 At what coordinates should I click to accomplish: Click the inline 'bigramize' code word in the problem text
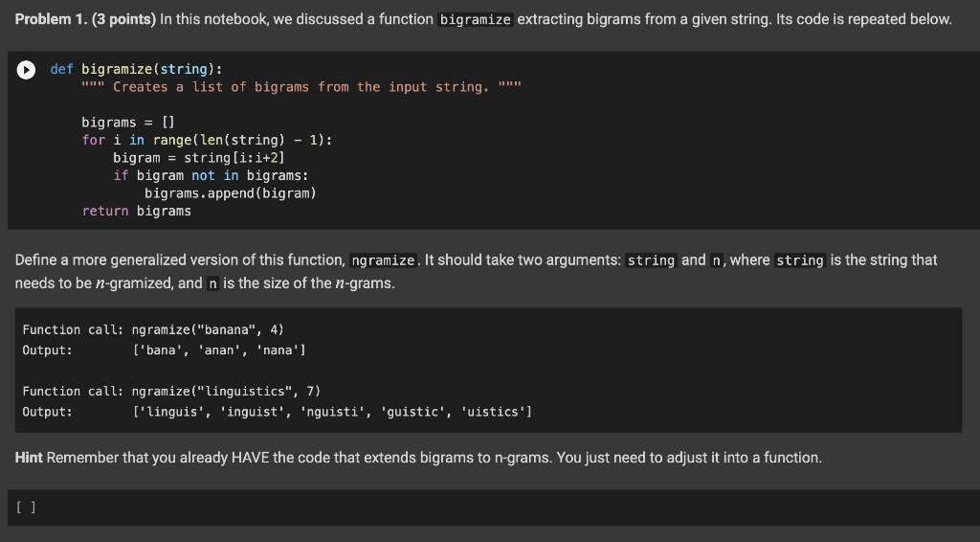tap(475, 19)
